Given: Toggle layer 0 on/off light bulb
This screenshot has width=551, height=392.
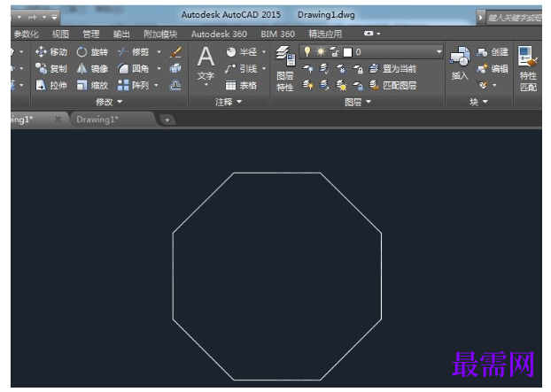Looking at the screenshot, I should tap(307, 51).
